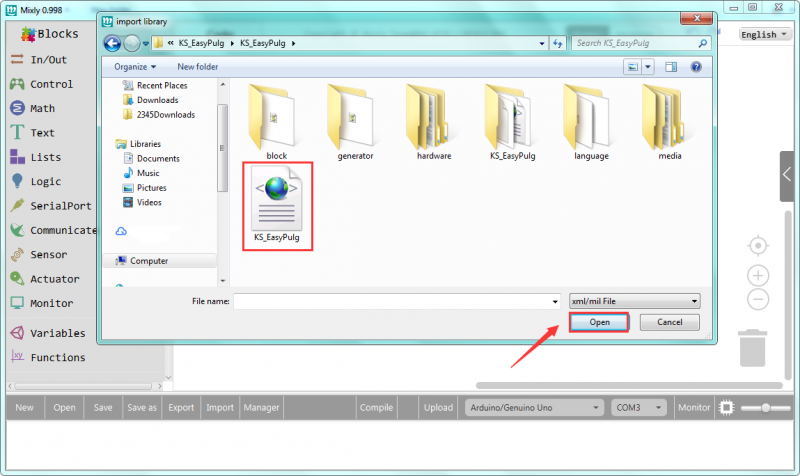Image resolution: width=800 pixels, height=476 pixels.
Task: Open the Variables blocks category
Action: [x=47, y=333]
